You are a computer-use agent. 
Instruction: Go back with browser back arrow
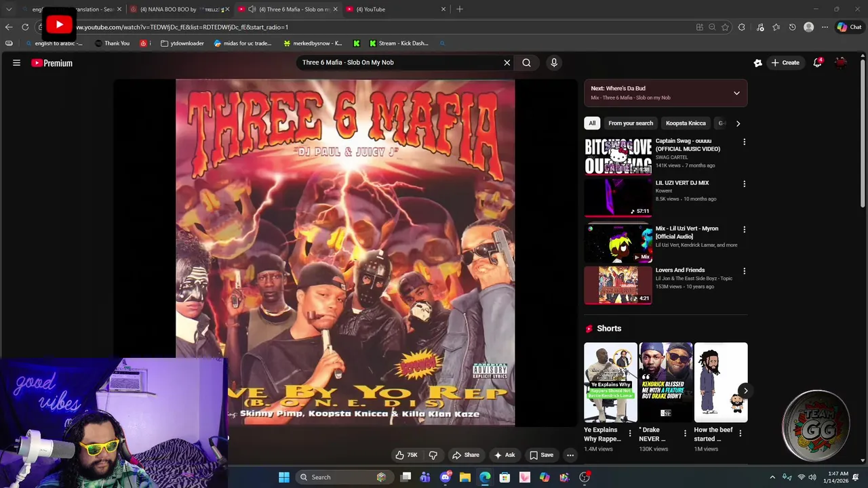coord(8,27)
